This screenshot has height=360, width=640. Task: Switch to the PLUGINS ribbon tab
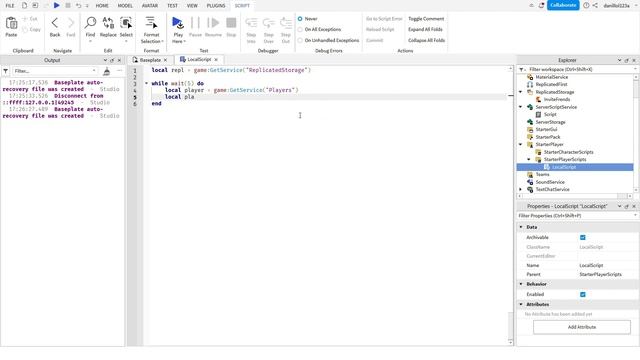pos(216,6)
